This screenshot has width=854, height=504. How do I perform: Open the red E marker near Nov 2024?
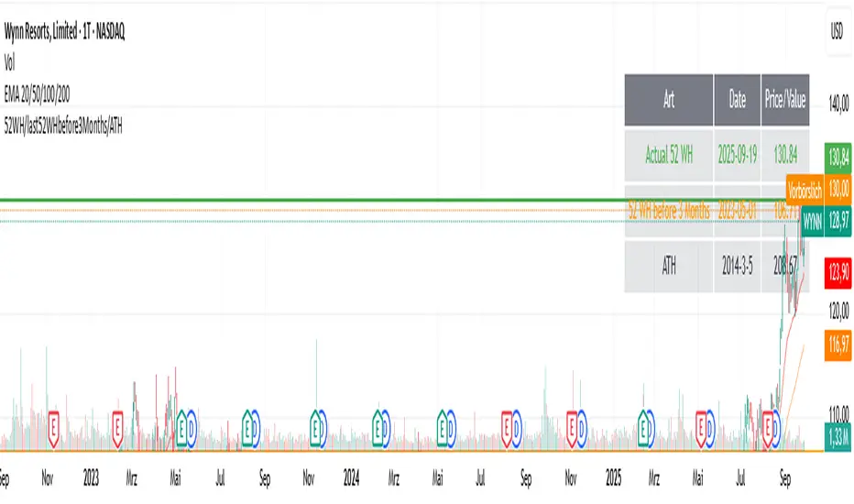click(x=572, y=429)
